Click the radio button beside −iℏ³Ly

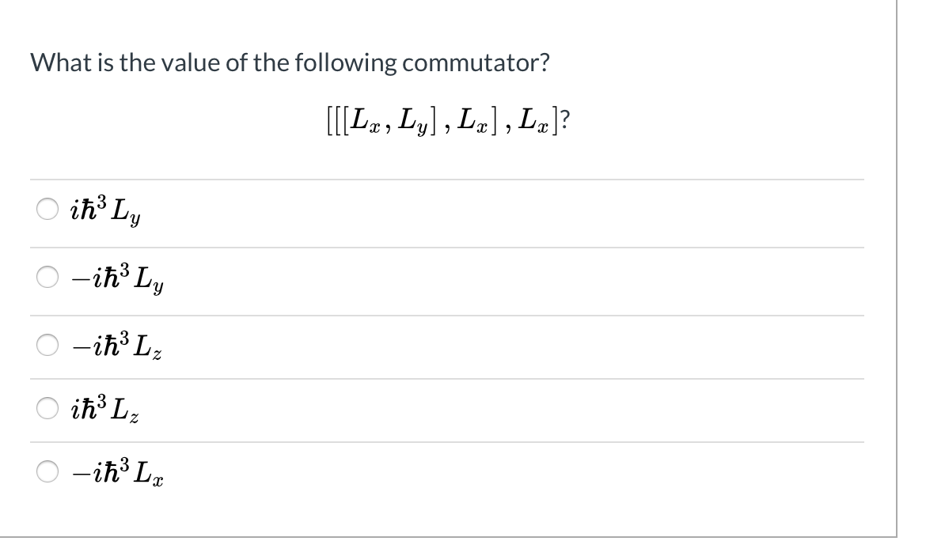click(x=47, y=276)
